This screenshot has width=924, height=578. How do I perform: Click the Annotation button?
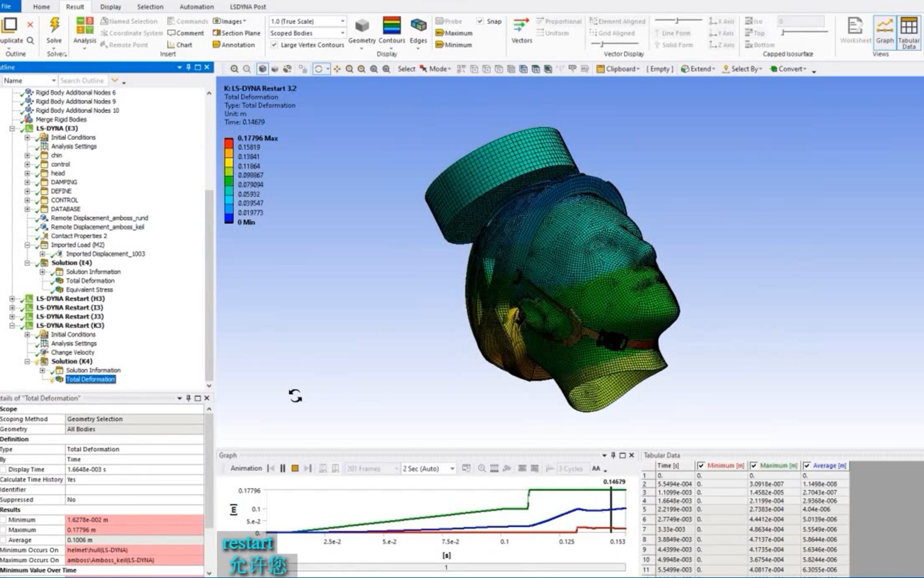pos(234,45)
